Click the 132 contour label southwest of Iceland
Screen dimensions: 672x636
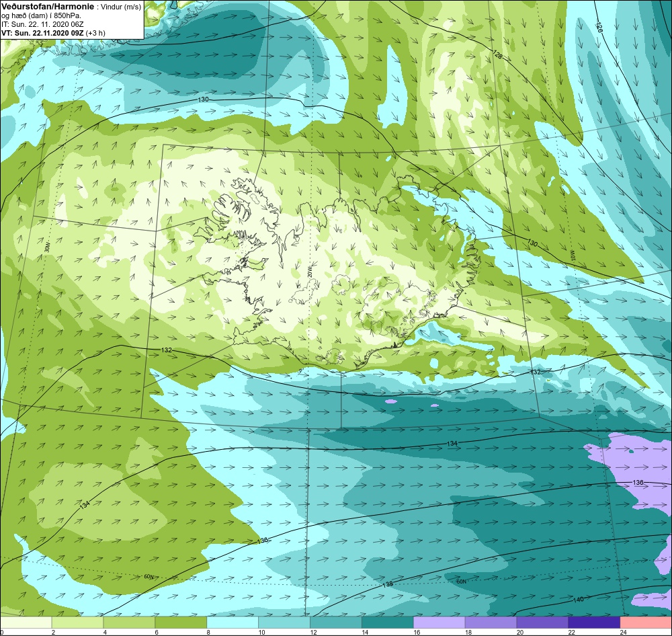tap(167, 350)
